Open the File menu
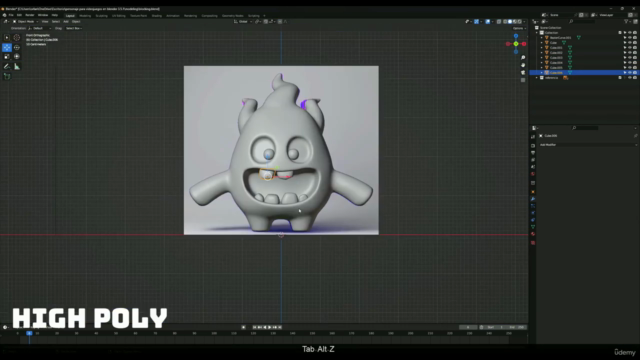 [11, 16]
